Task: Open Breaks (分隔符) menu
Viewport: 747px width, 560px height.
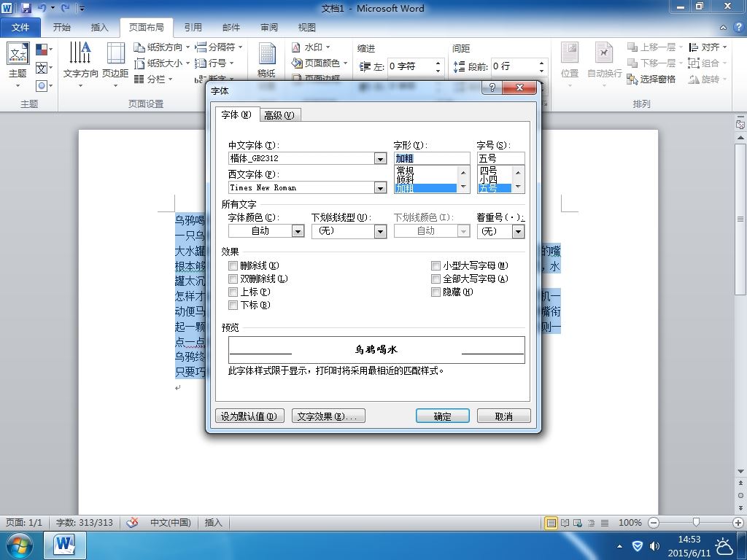Action: click(x=219, y=47)
